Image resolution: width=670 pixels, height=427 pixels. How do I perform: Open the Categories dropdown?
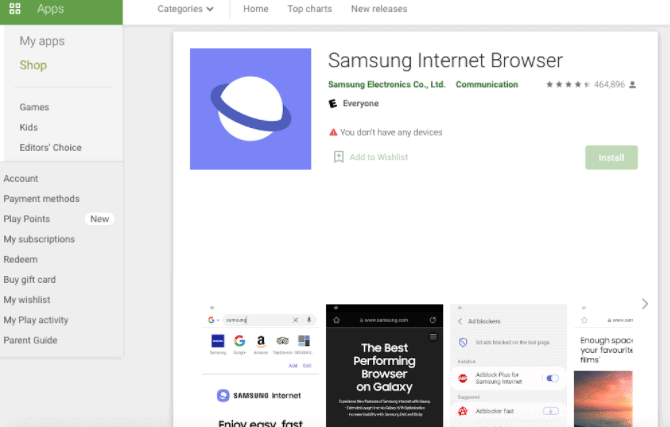(x=185, y=9)
